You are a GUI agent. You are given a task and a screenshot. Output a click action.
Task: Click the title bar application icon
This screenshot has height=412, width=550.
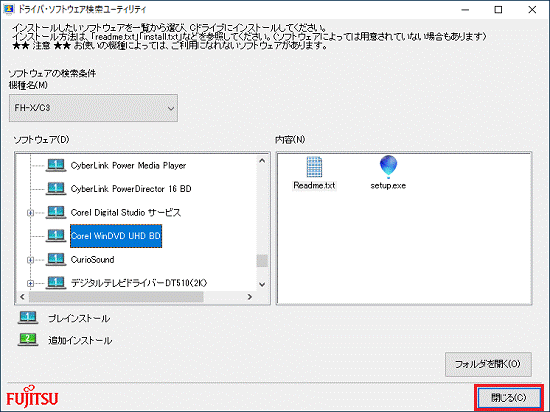pyautogui.click(x=9, y=9)
